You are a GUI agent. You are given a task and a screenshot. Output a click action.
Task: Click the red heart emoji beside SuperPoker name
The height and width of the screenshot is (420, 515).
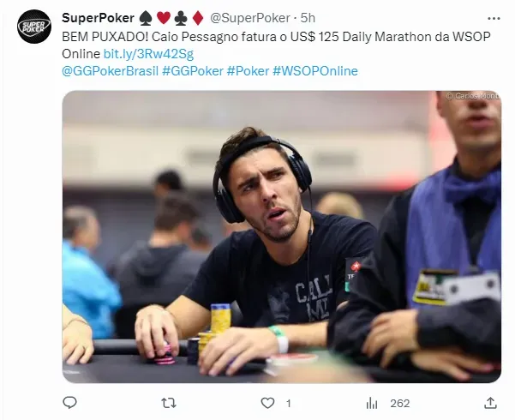pos(163,18)
